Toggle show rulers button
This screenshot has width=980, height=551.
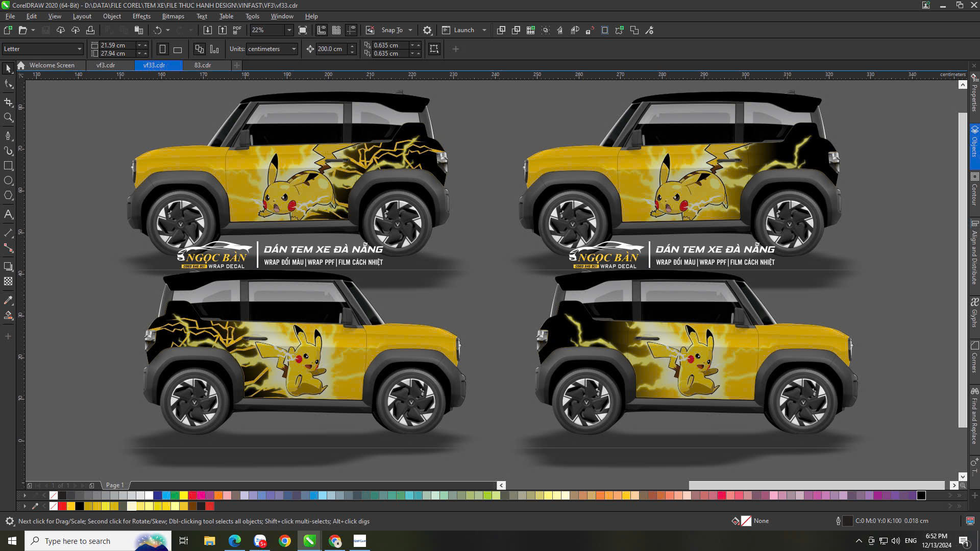322,30
